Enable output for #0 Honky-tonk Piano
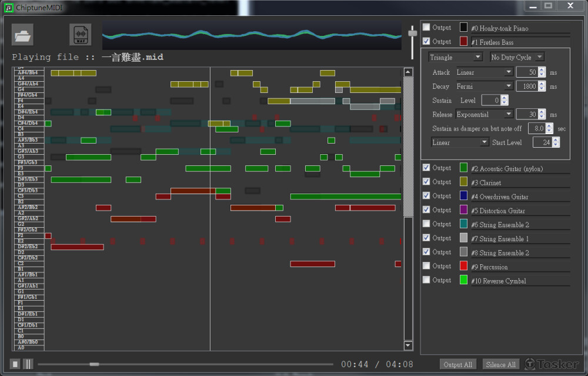The width and height of the screenshot is (588, 376). point(426,28)
